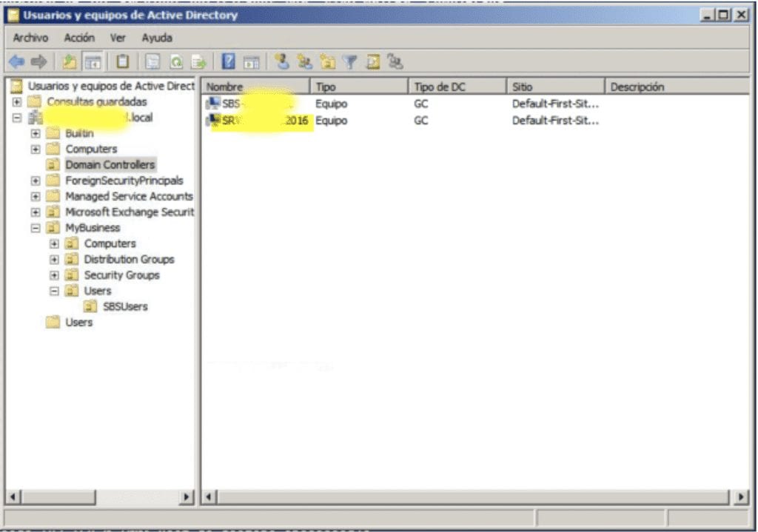Expand the Builtin folder node
The image size is (758, 532).
(x=36, y=134)
